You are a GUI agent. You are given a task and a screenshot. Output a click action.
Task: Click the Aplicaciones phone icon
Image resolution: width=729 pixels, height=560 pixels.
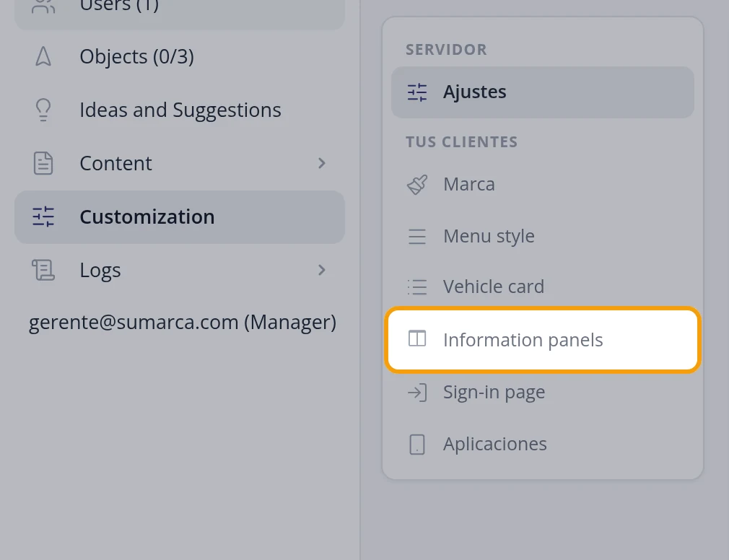[x=417, y=445]
